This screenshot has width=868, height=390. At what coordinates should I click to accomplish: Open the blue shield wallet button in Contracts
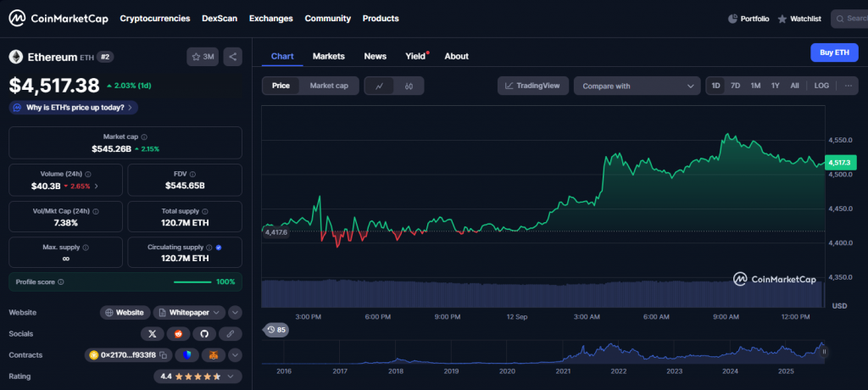point(187,355)
